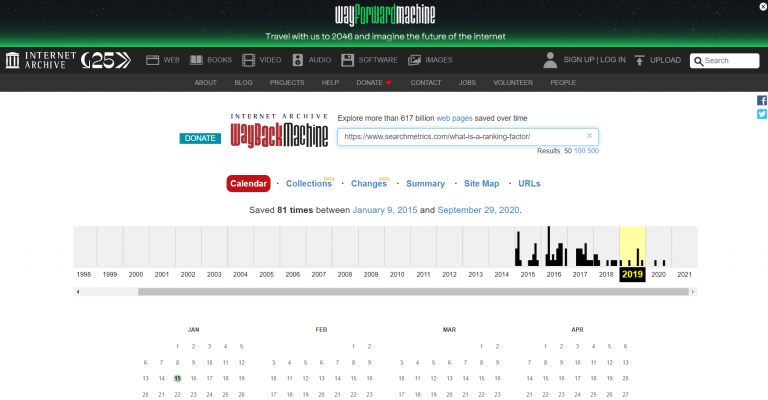Share page via Facebook icon
768x400 pixels.
point(762,100)
